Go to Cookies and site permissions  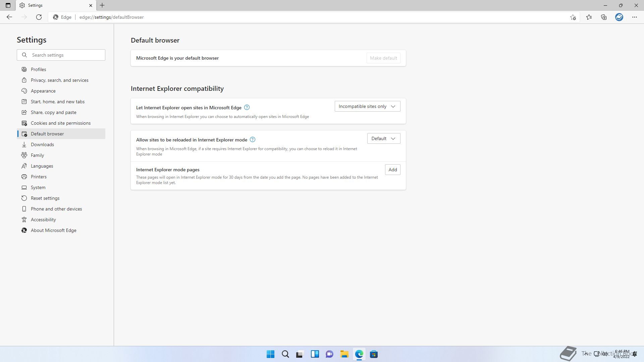tap(60, 123)
